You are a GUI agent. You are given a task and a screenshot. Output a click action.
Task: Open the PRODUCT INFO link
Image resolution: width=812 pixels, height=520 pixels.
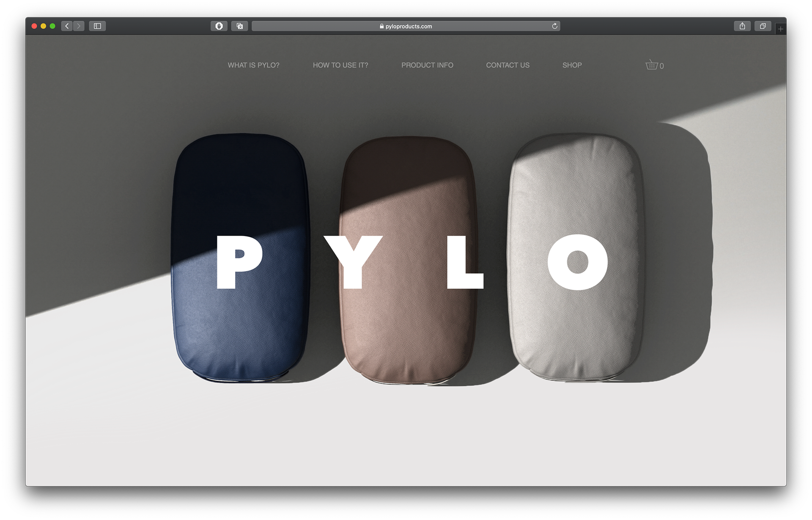point(427,65)
